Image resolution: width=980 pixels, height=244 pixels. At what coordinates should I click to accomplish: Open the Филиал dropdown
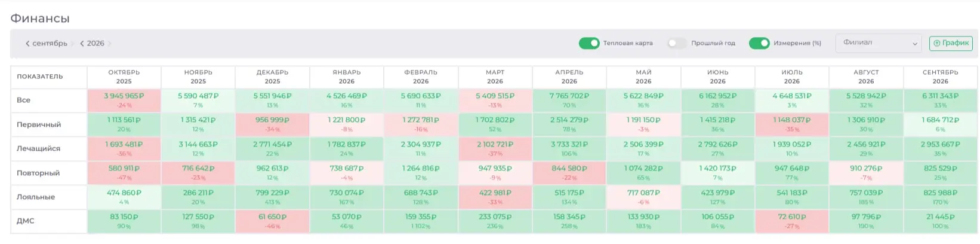point(879,43)
